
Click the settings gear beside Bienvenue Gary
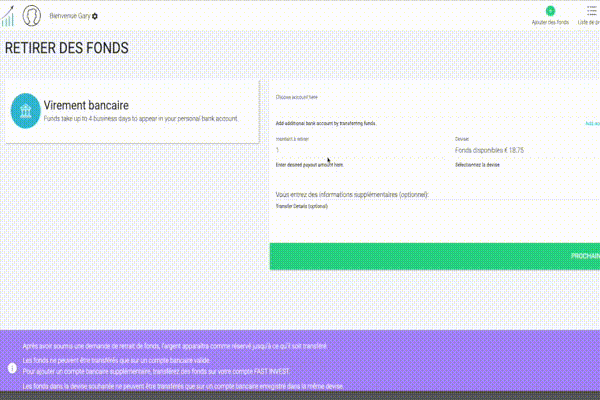tap(95, 18)
